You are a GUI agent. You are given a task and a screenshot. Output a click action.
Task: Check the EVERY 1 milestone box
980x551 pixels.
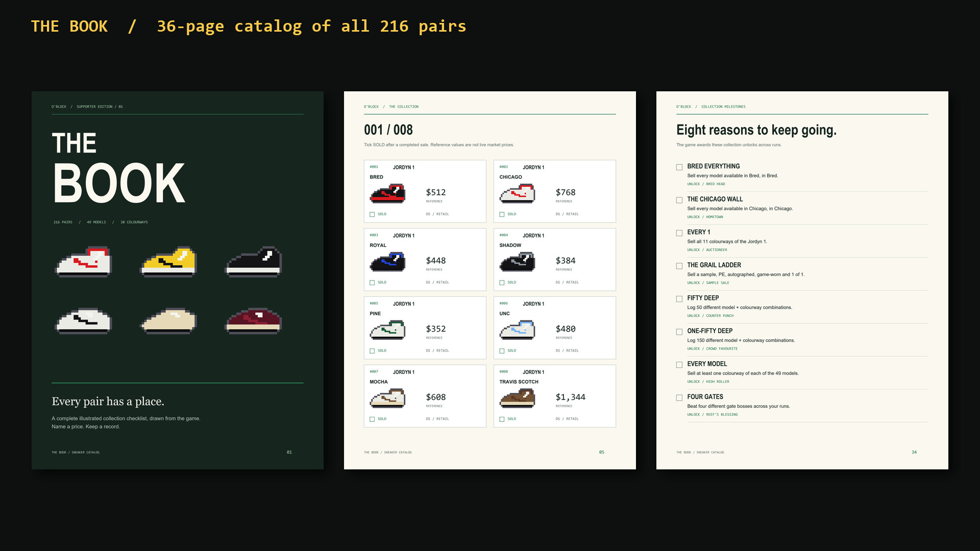pos(679,233)
